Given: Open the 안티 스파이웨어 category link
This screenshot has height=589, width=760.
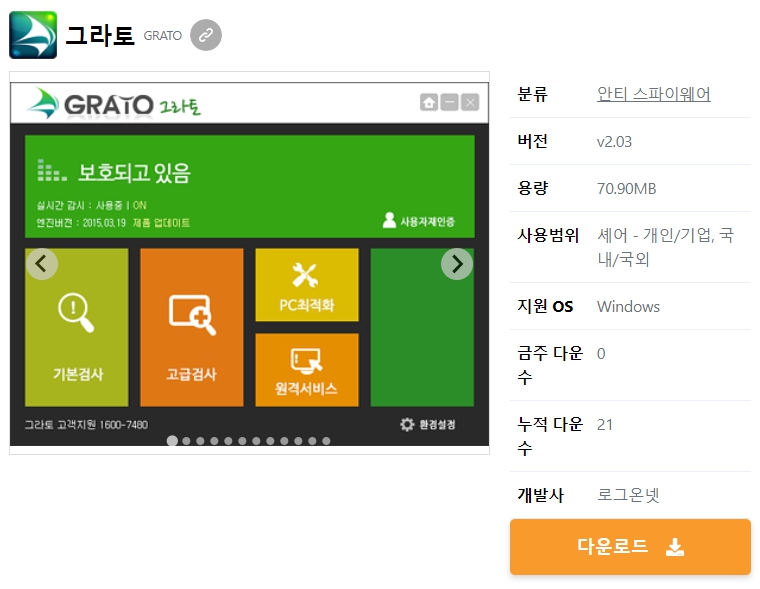Looking at the screenshot, I should point(653,94).
